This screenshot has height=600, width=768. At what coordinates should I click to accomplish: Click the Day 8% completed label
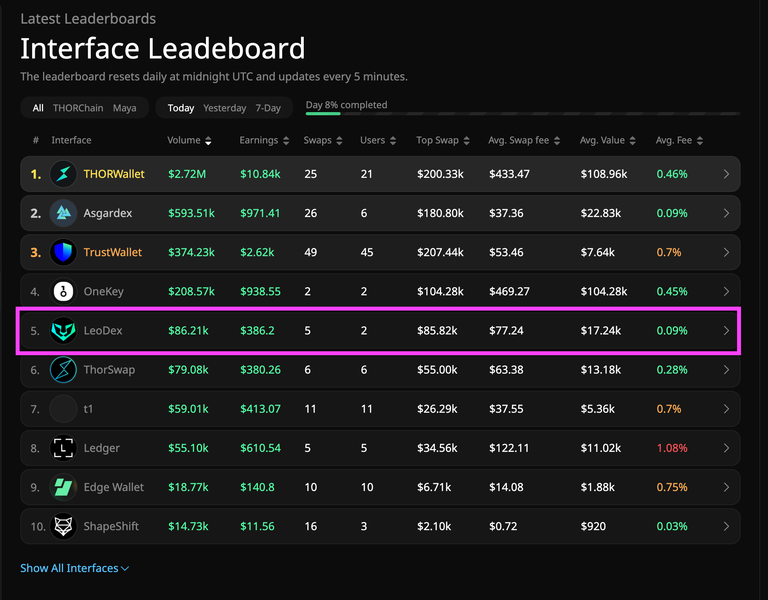[346, 105]
